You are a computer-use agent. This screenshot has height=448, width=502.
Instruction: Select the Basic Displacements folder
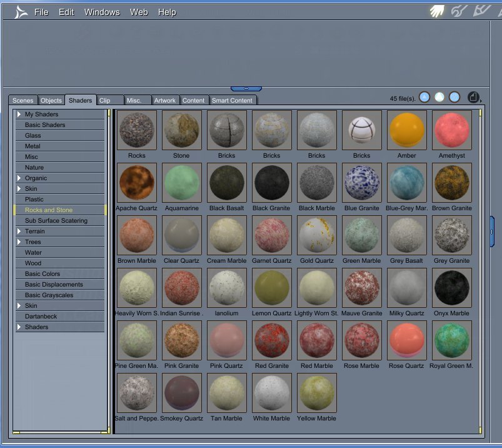coord(60,284)
